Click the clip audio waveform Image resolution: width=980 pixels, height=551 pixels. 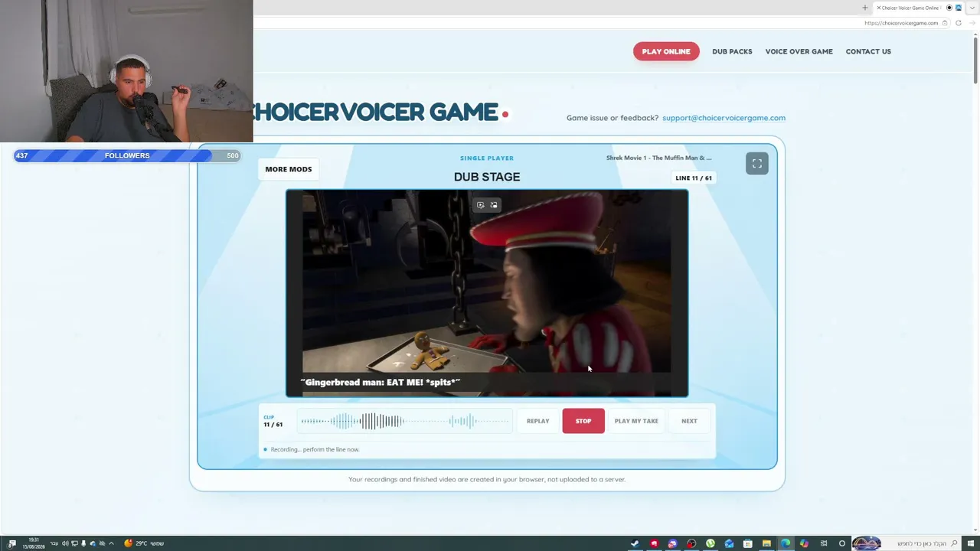tap(405, 421)
